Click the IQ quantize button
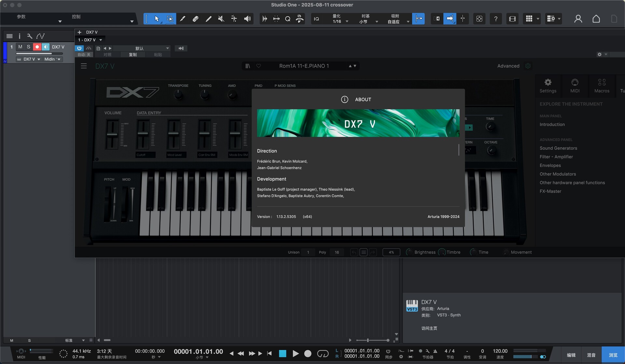The image size is (625, 364). (x=316, y=19)
